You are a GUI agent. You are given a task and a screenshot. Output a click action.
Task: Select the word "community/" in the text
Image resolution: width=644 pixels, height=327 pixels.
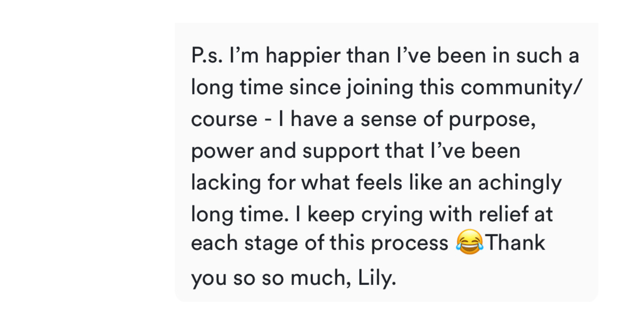coord(522,88)
